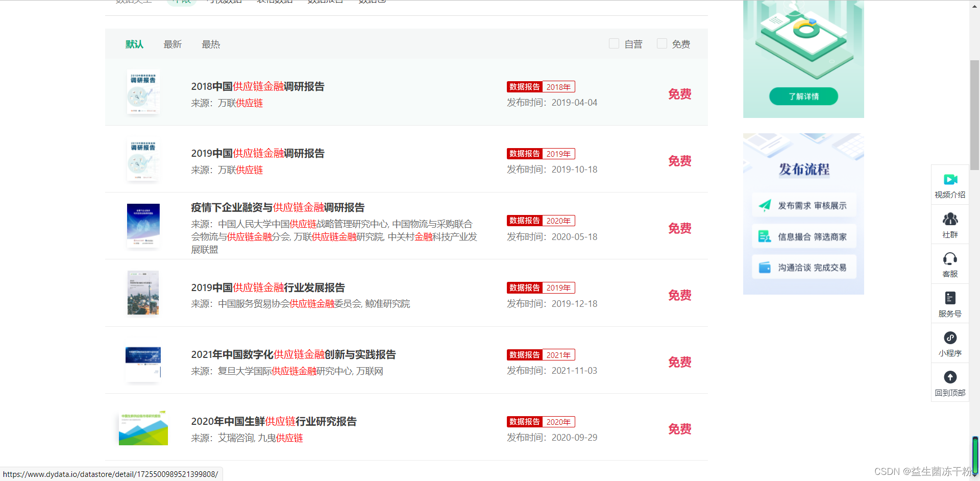Click the 了解详情 button
The height and width of the screenshot is (481, 980).
tap(803, 96)
